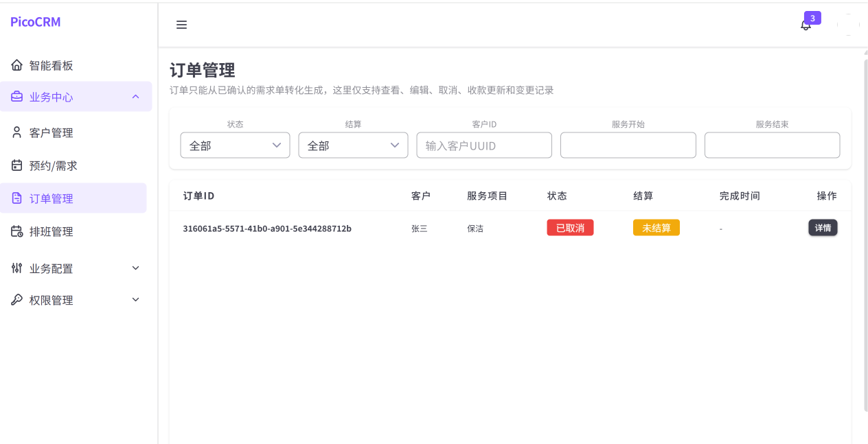Click order ID 316061a5-5571-41b0-a901-5e344288712b
The image size is (868, 444).
[x=267, y=229]
